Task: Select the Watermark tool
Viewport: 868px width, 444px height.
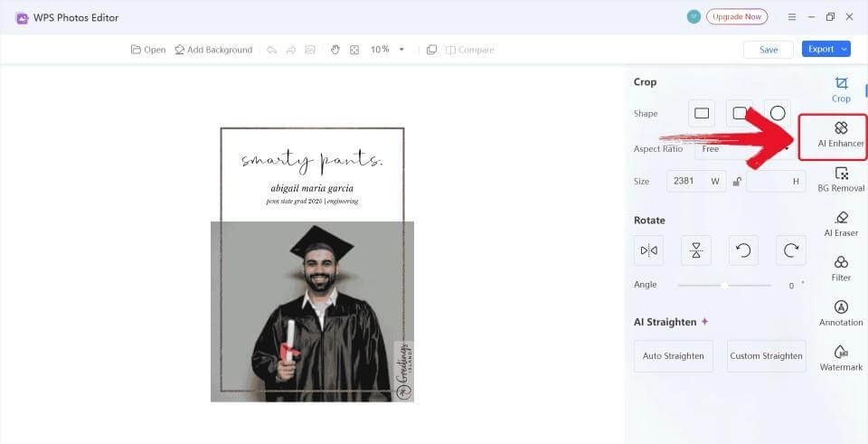Action: click(841, 357)
